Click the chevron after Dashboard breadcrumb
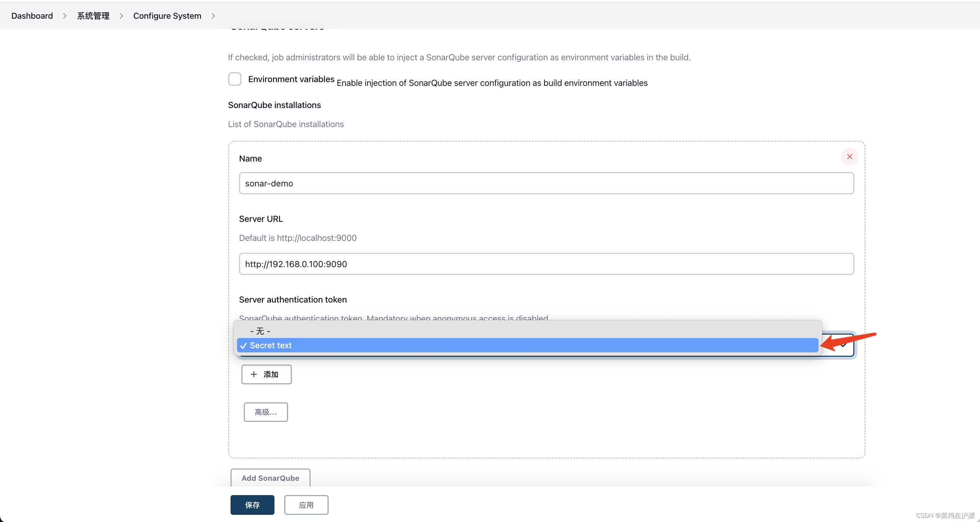The width and height of the screenshot is (980, 522). (x=65, y=16)
